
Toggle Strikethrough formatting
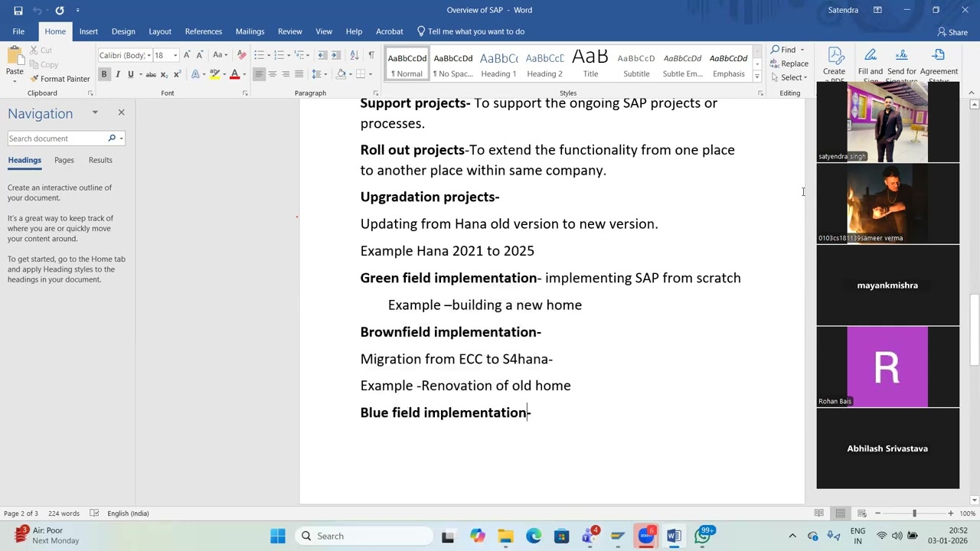151,74
